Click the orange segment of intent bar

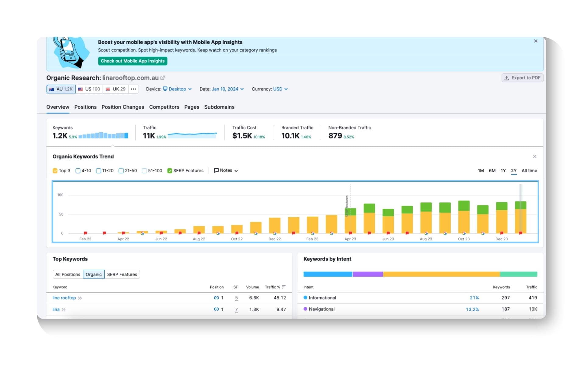(x=441, y=274)
